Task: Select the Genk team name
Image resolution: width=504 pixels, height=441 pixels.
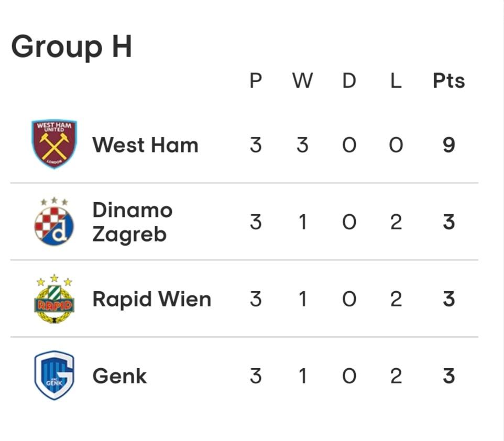Action: (x=119, y=376)
